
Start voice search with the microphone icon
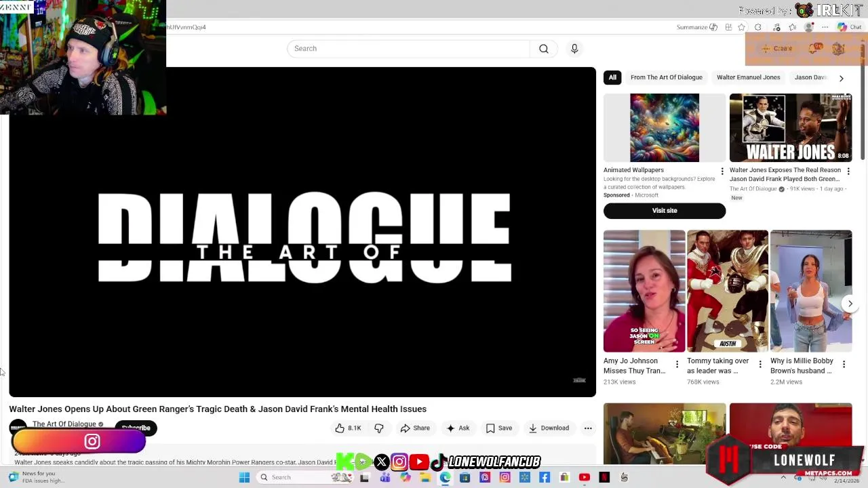[574, 49]
